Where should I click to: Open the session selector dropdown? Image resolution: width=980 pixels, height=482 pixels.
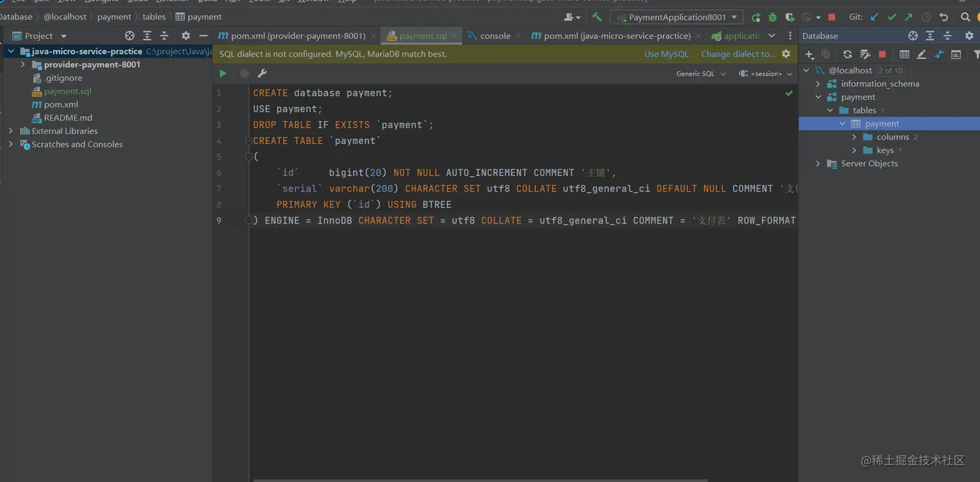tap(765, 74)
